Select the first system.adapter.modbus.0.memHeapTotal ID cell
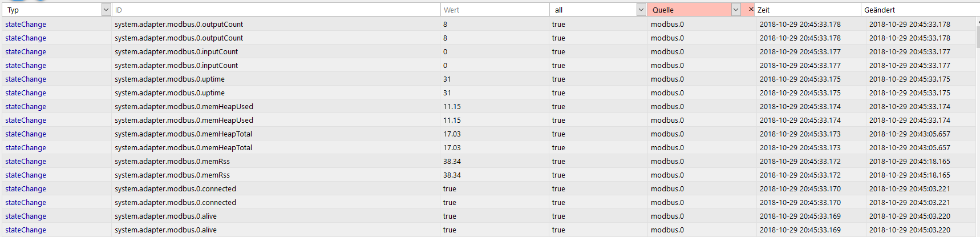 point(183,134)
